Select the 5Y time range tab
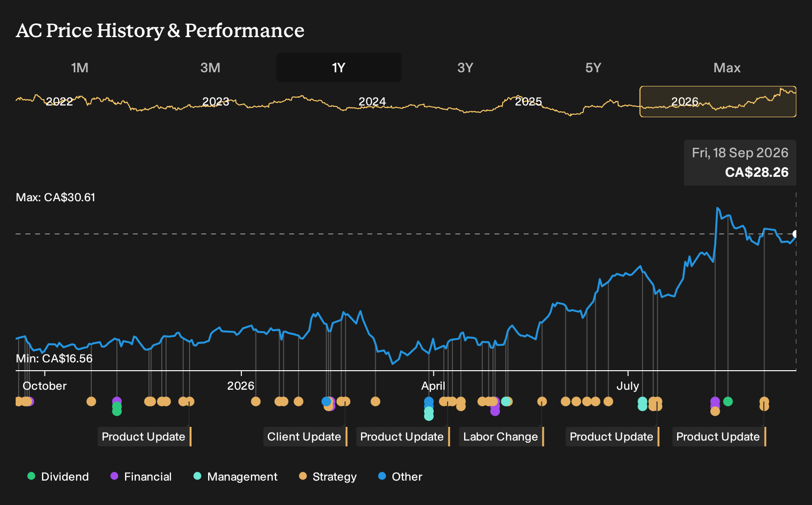812x505 pixels. coord(593,67)
